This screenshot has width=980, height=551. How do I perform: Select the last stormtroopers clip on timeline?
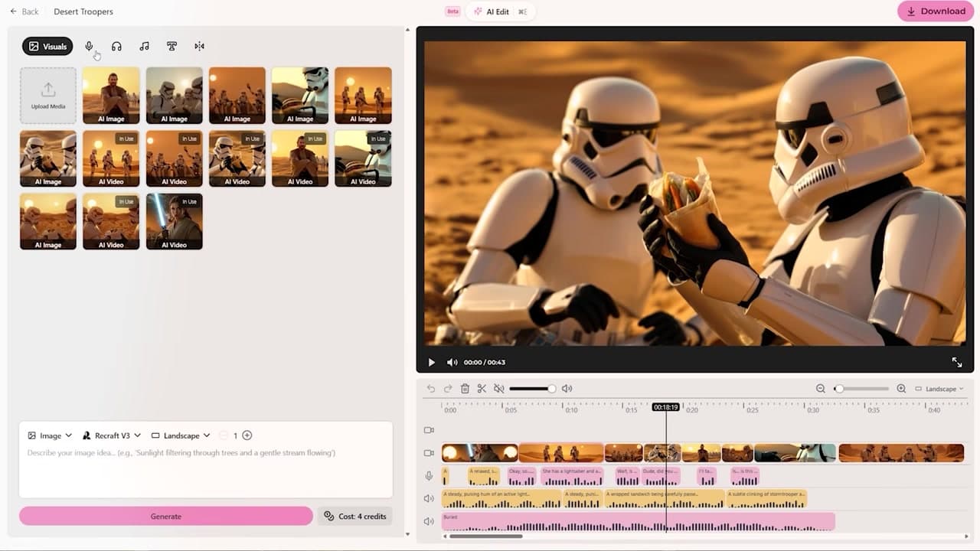tap(901, 453)
